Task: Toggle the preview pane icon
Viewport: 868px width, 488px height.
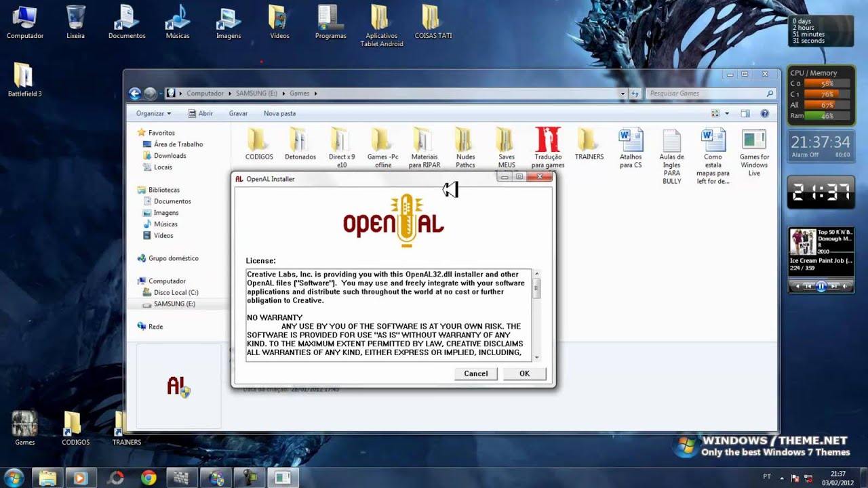Action: click(x=745, y=113)
